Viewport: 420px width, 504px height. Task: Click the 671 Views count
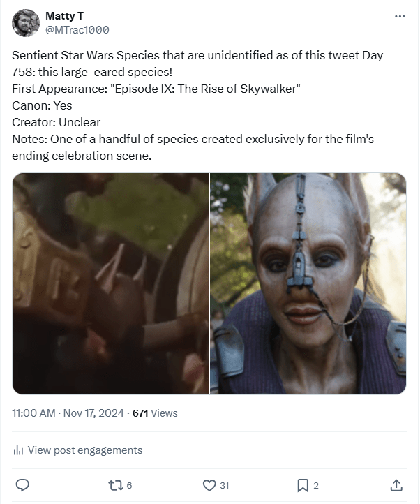tap(155, 413)
